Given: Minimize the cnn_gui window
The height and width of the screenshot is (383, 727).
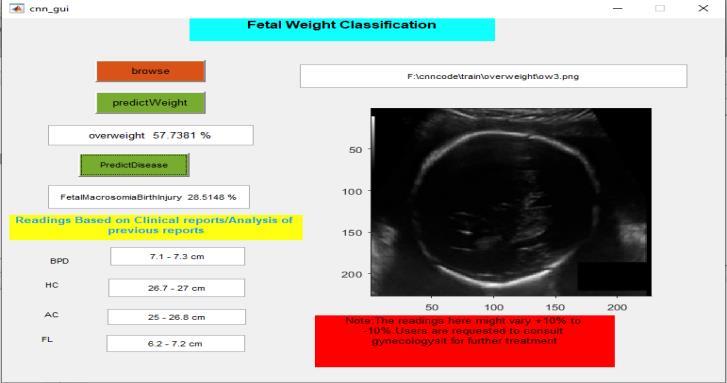Looking at the screenshot, I should [618, 8].
